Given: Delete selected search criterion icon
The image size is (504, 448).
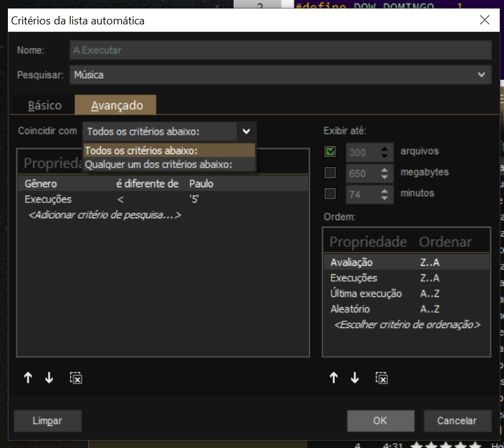Looking at the screenshot, I should pyautogui.click(x=76, y=378).
